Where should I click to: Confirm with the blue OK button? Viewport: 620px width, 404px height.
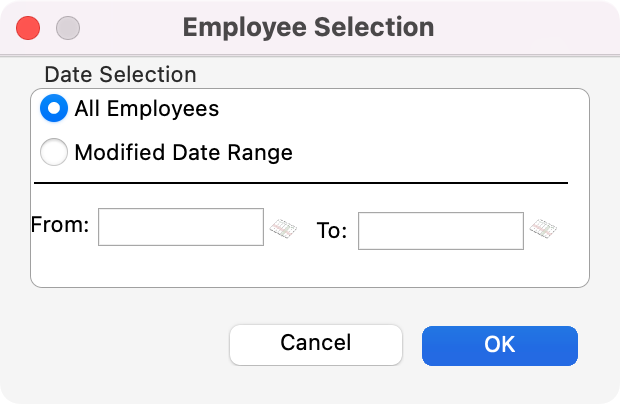coord(499,344)
